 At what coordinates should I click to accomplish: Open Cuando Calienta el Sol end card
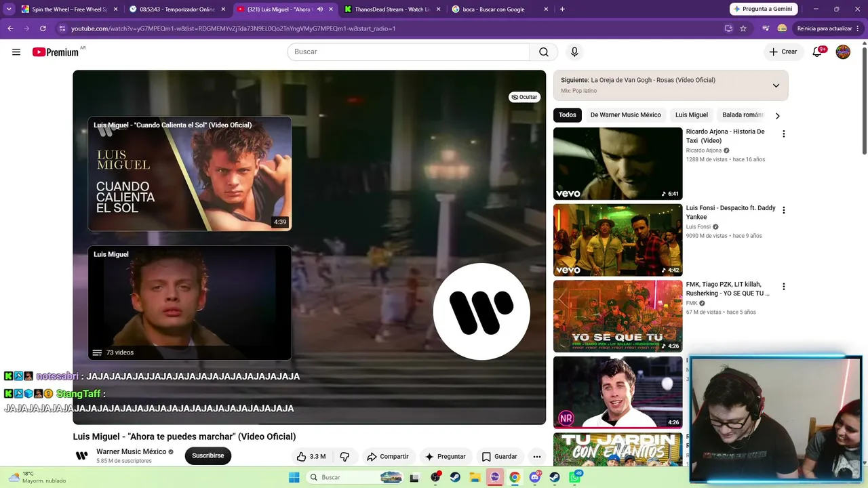pyautogui.click(x=190, y=174)
